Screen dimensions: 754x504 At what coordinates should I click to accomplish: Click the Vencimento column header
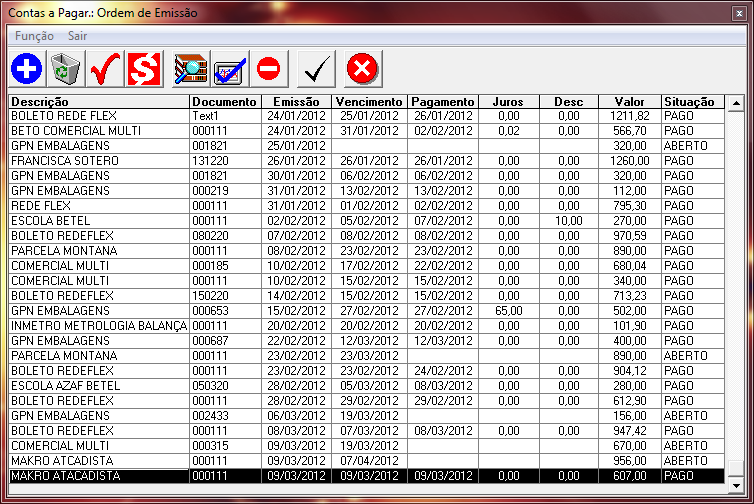click(369, 102)
